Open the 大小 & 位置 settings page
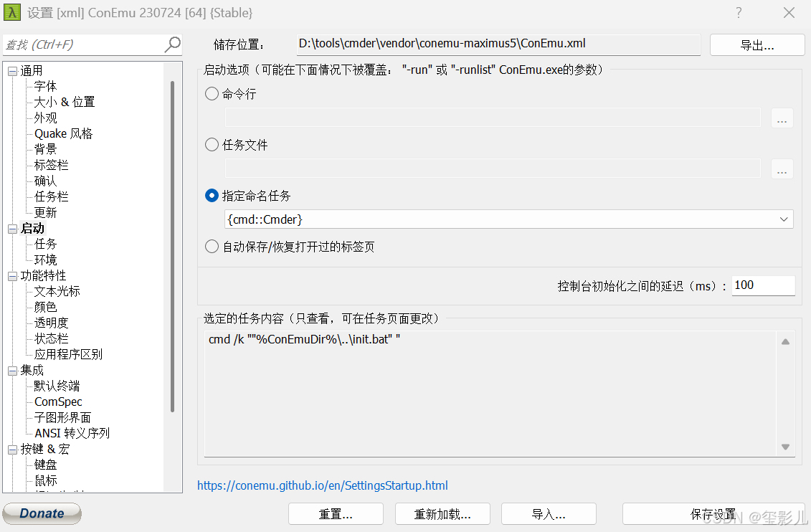811x532 pixels. point(64,102)
